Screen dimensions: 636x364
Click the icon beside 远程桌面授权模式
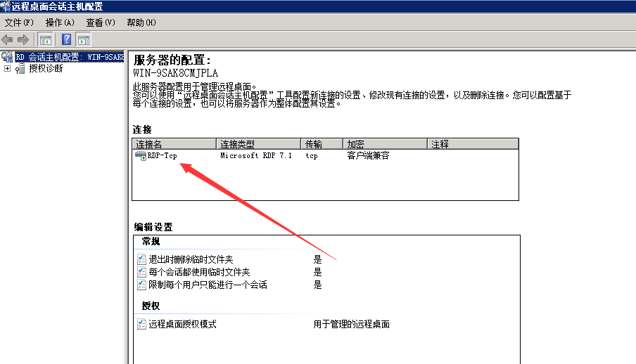point(141,325)
